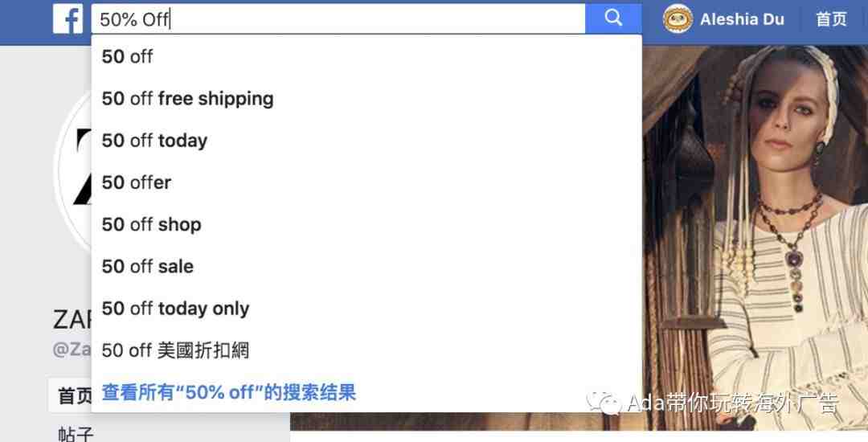Open the 首页 tab on page sidebar
The height and width of the screenshot is (442, 868).
(74, 395)
